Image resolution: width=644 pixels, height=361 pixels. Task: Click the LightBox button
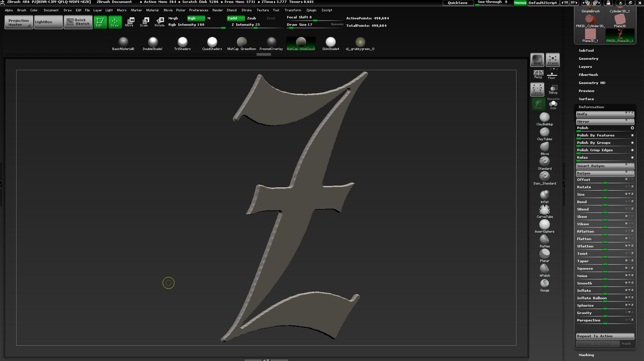[x=48, y=22]
